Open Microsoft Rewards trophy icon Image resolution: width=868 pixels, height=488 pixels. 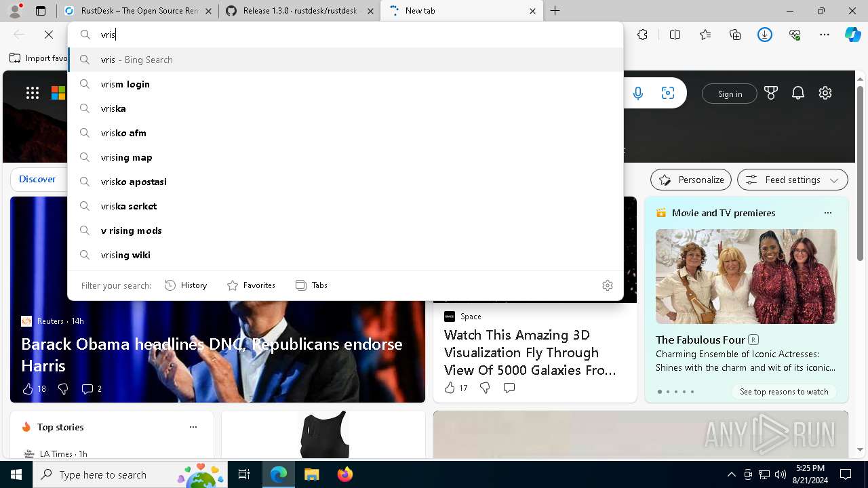pyautogui.click(x=771, y=94)
